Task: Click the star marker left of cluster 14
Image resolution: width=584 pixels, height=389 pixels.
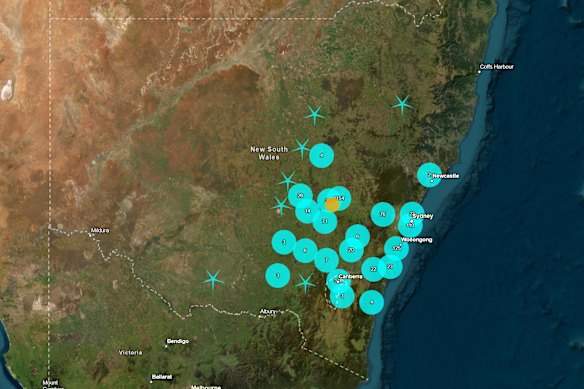Action: coord(281,206)
